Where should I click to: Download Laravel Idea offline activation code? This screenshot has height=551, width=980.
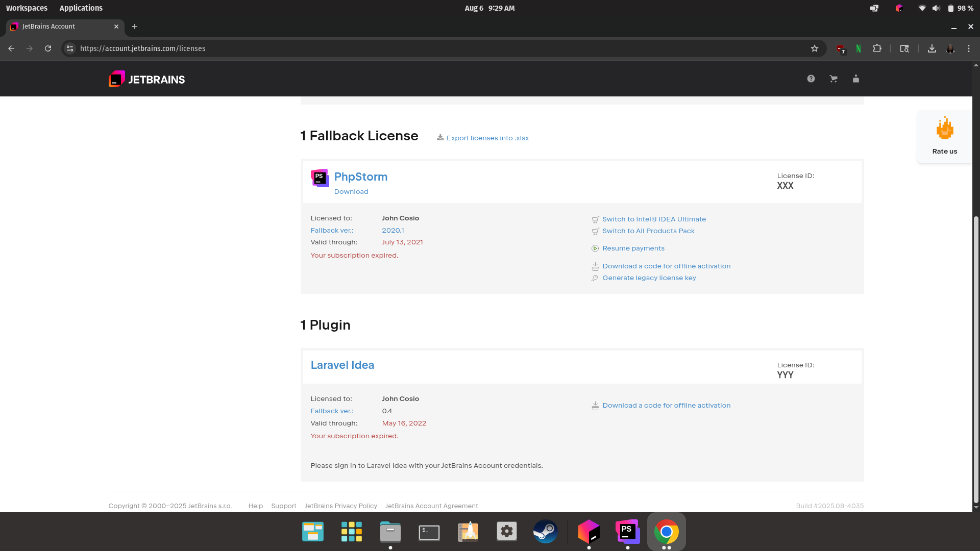click(x=666, y=406)
